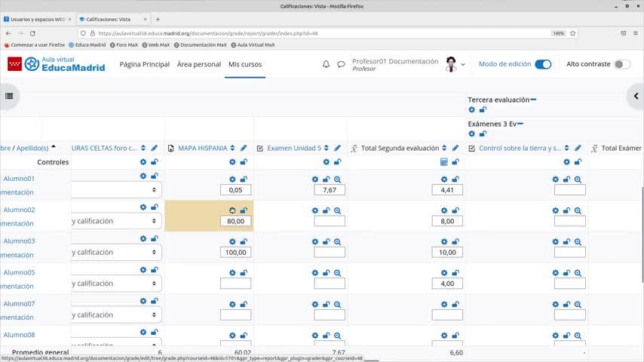
Task: Collapse Exámenes 3 Ev category
Action: (520, 124)
